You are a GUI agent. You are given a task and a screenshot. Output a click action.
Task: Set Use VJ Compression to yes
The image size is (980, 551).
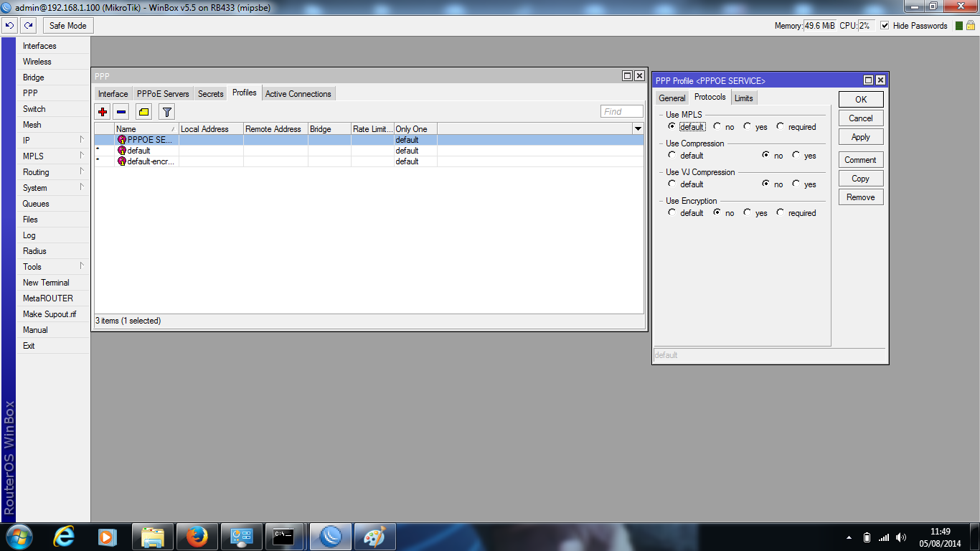(x=796, y=184)
